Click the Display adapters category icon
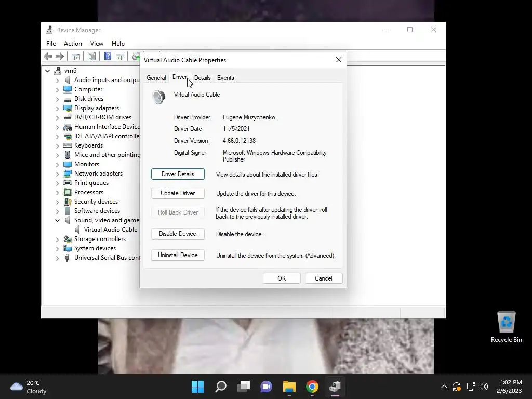 coord(68,108)
